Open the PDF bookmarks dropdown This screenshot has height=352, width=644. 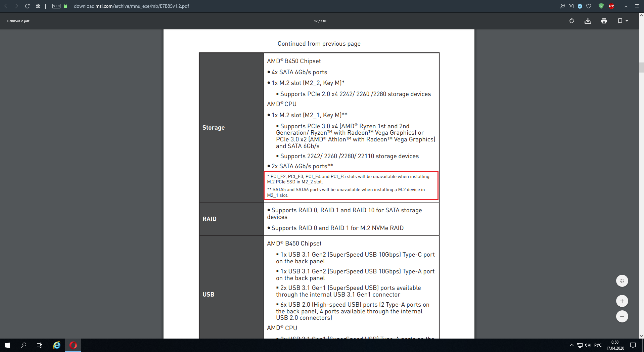click(x=623, y=21)
